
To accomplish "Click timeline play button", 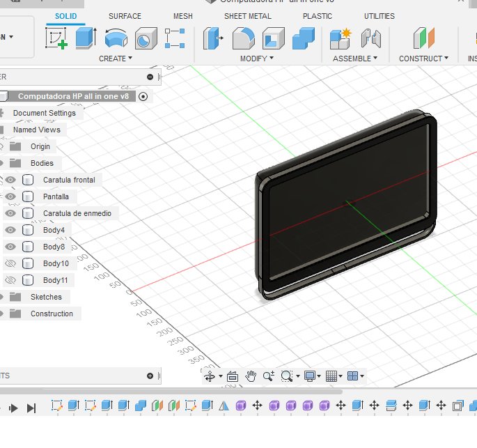I will (14, 408).
